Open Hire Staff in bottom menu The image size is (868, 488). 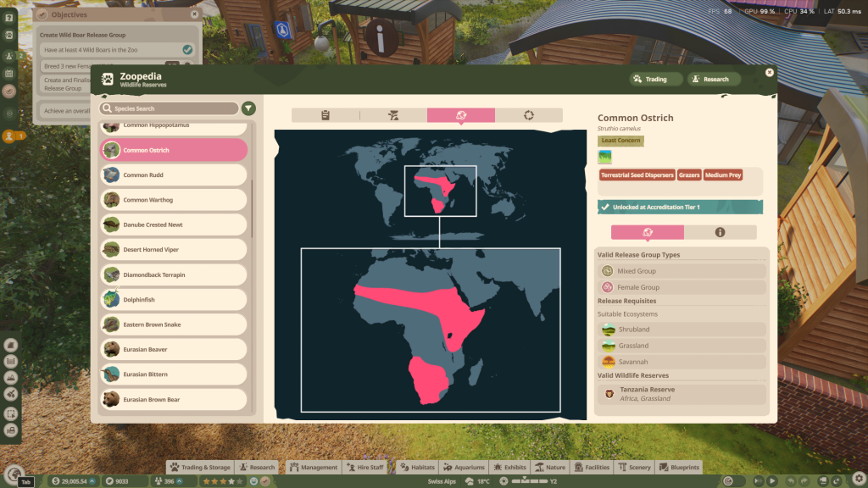364,467
